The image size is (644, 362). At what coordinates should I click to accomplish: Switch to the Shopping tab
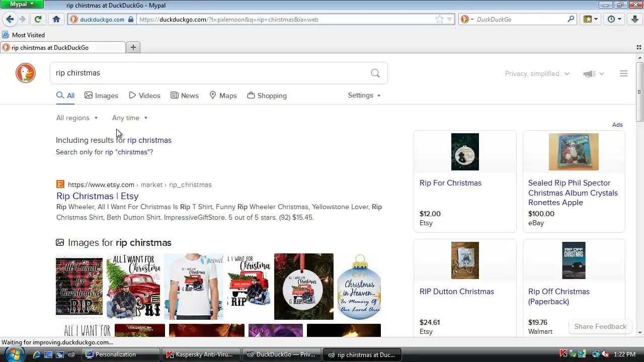click(x=267, y=96)
